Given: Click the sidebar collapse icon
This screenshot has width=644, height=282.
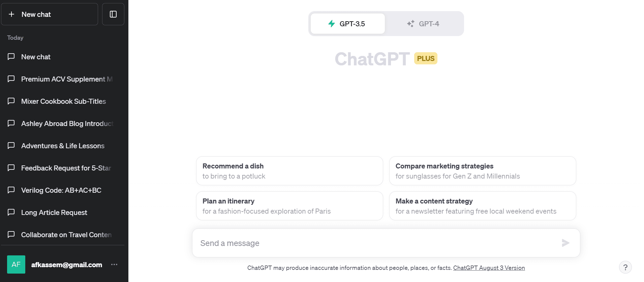Looking at the screenshot, I should click(113, 14).
